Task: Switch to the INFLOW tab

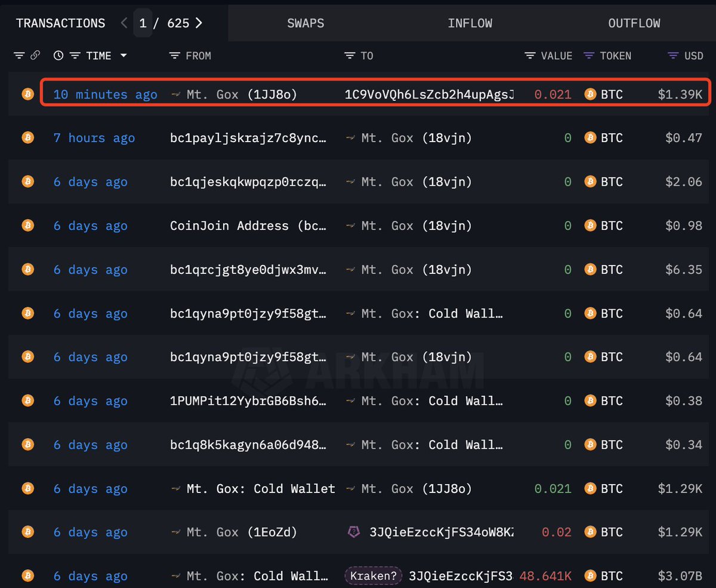Action: 470,23
